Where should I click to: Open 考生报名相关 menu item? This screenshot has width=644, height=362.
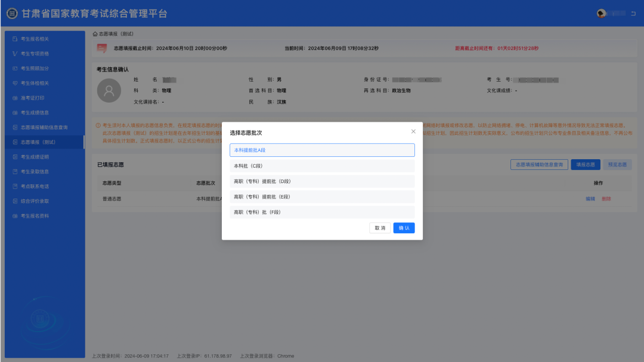pyautogui.click(x=45, y=39)
